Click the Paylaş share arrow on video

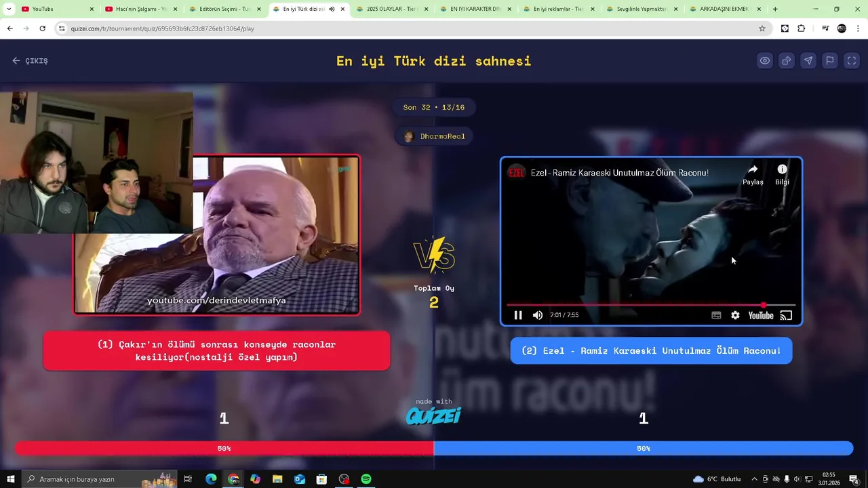click(x=753, y=174)
